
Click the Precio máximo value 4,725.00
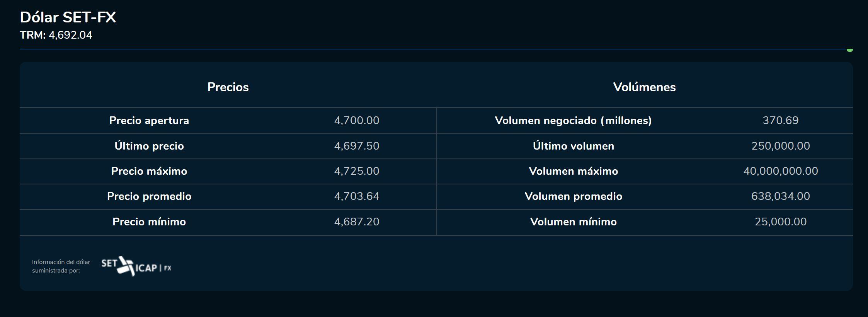(356, 171)
